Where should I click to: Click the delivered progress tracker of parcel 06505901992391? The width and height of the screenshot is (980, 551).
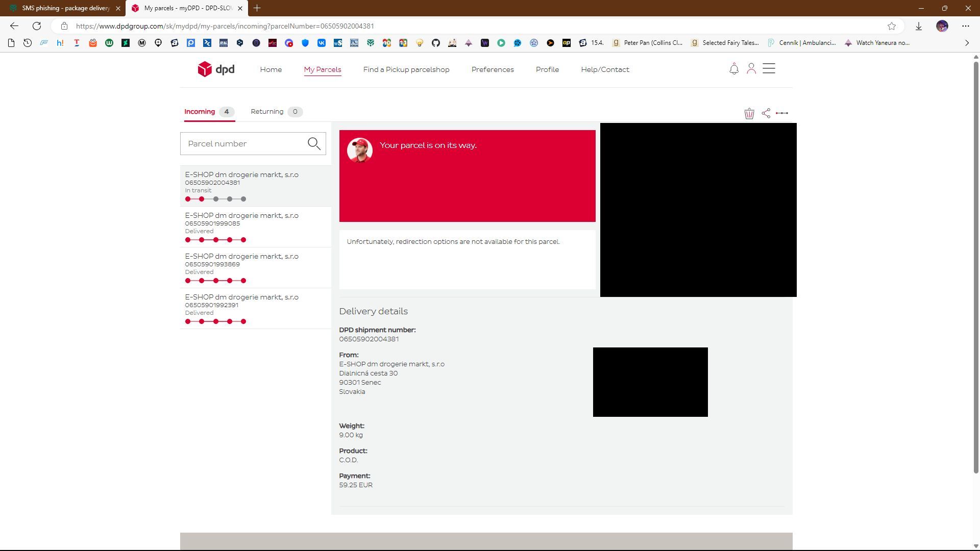[215, 321]
